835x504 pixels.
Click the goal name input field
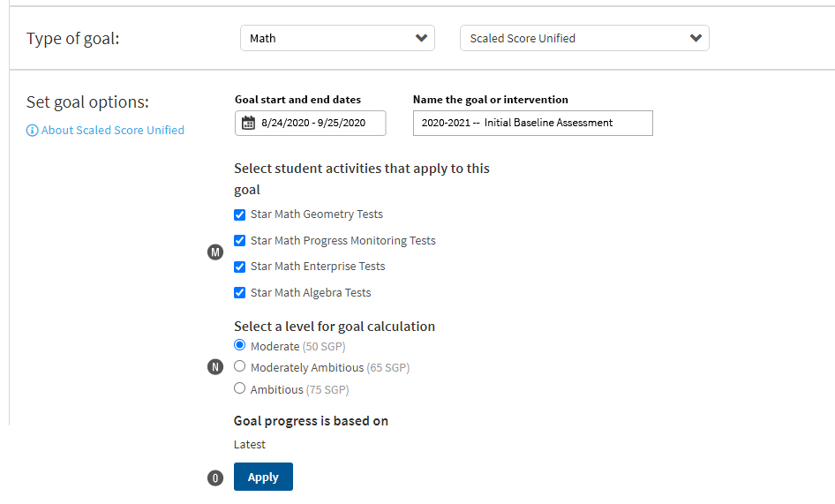tap(532, 123)
